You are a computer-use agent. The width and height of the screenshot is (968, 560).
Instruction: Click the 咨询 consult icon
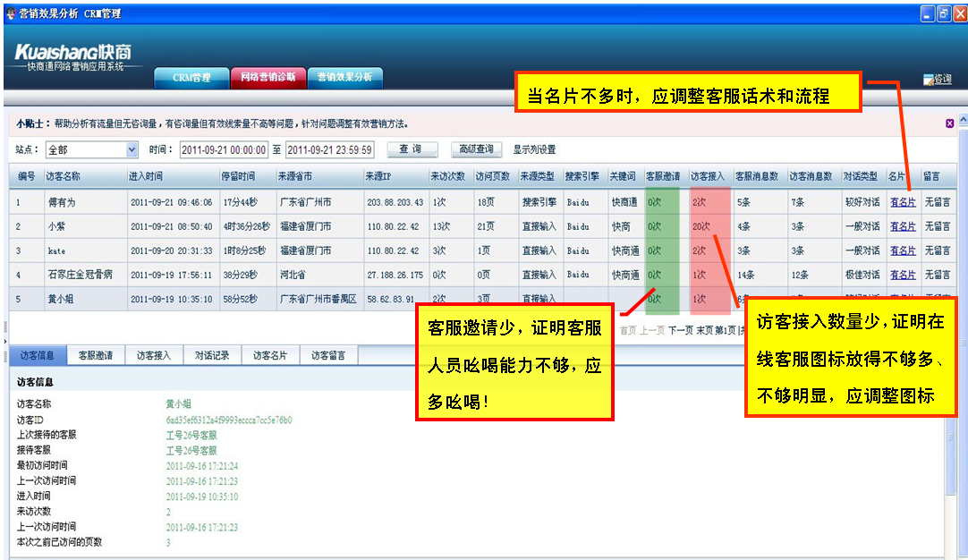point(937,80)
